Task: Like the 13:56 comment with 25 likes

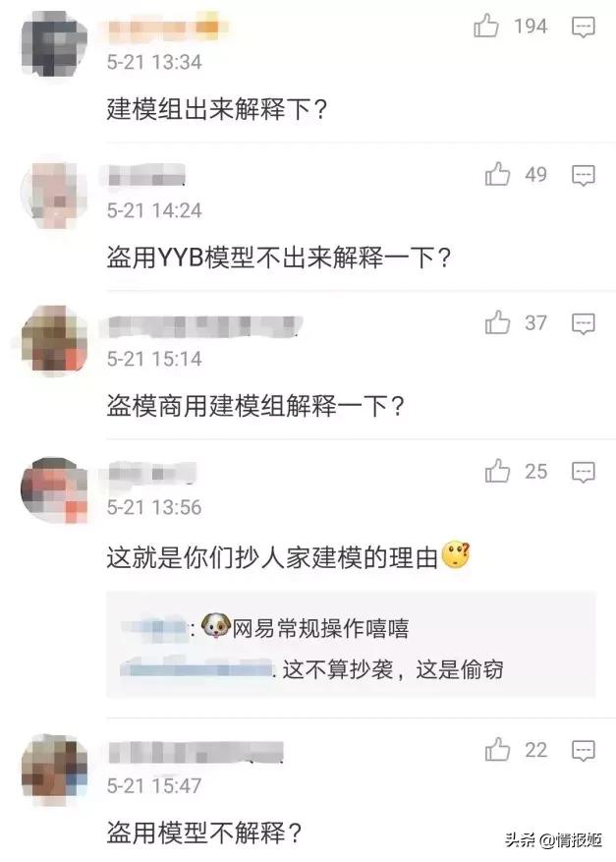Action: coord(497,471)
